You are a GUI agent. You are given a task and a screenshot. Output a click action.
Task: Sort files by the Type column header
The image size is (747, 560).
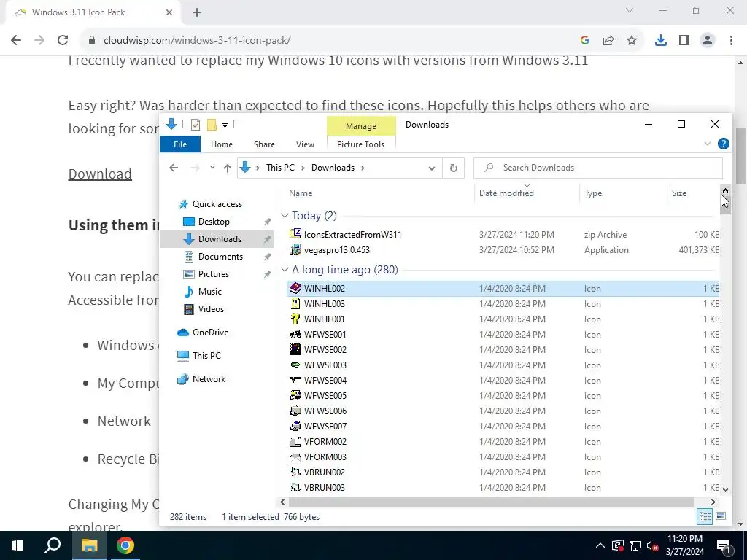pyautogui.click(x=593, y=192)
